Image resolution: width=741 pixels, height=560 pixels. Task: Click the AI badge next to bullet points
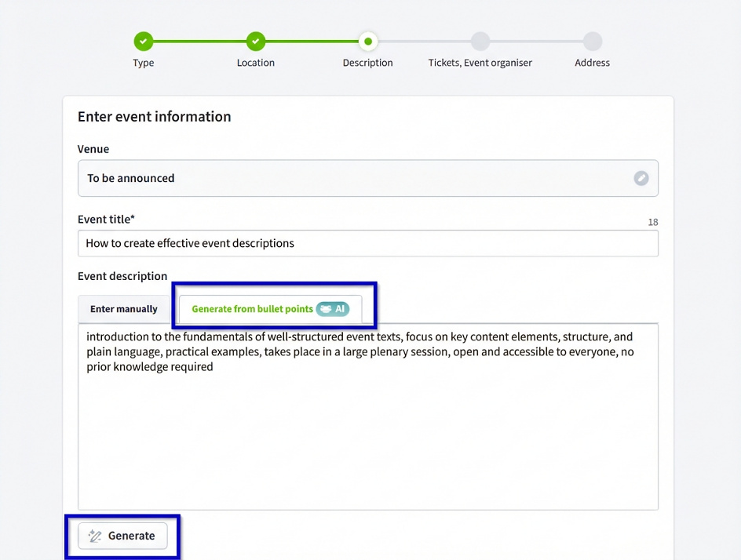pyautogui.click(x=333, y=309)
